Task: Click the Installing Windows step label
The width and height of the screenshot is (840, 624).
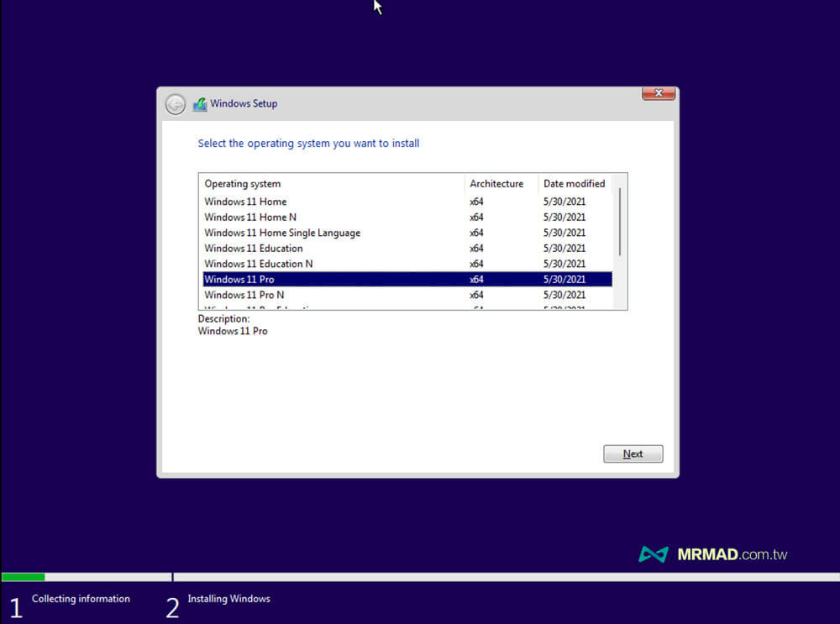Action: [228, 599]
